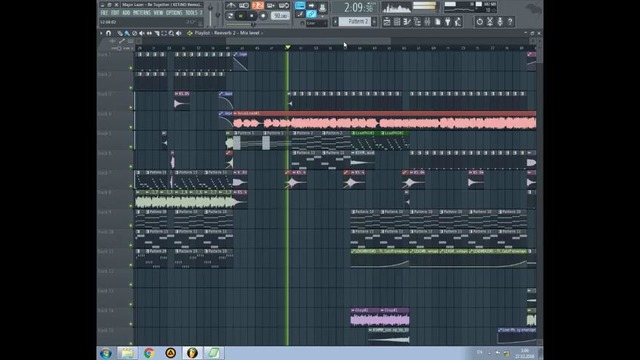This screenshot has height=360, width=640.
Task: Toggle the Playlist snap magnet icon
Action: tap(108, 33)
